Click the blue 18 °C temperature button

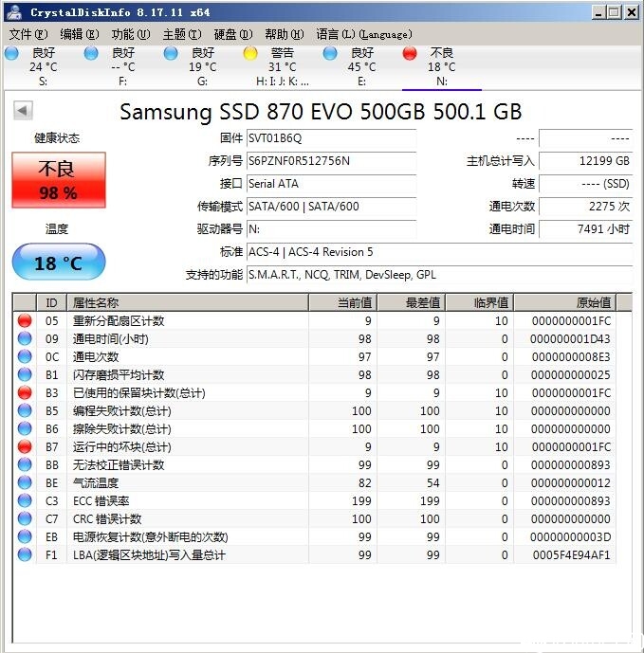59,262
